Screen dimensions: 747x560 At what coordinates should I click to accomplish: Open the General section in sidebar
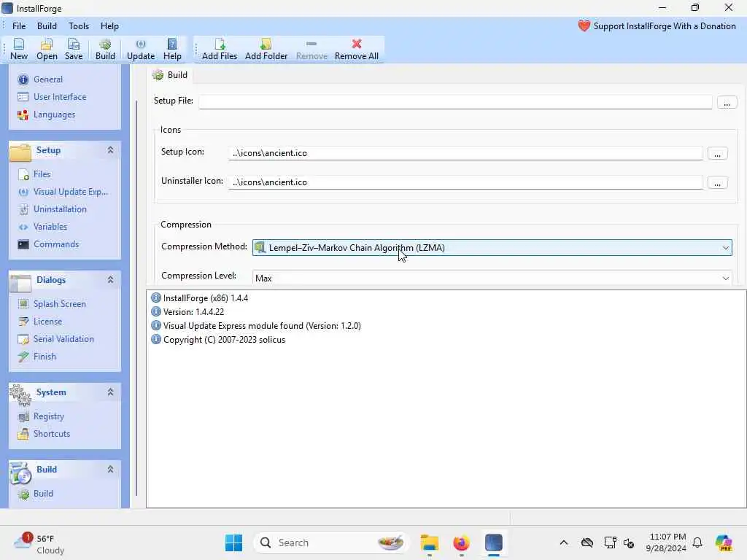47,79
